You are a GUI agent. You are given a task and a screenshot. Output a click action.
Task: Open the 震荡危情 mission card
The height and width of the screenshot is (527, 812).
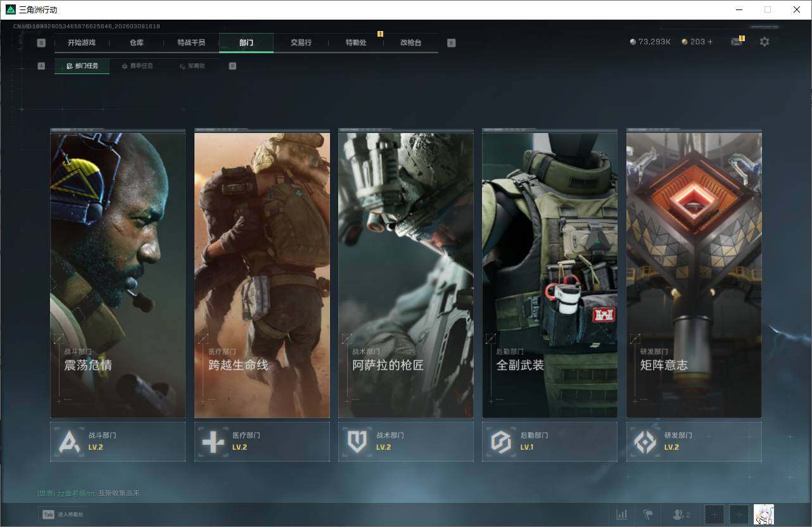(x=118, y=275)
